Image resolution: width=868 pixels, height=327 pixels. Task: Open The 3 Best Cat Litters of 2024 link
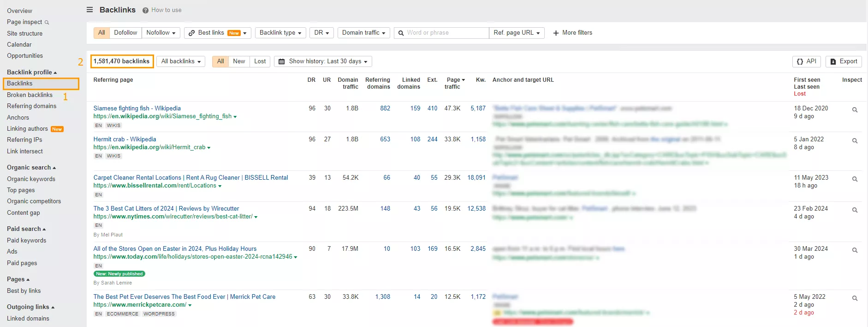[166, 209]
